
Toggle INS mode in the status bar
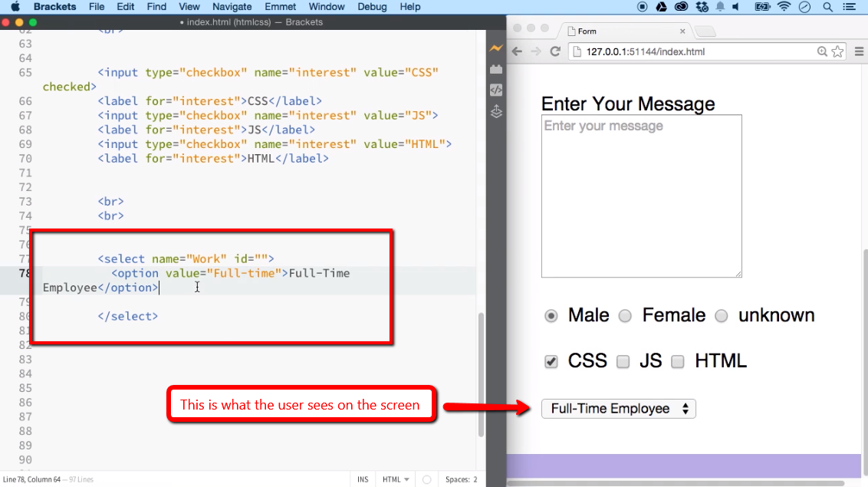[362, 479]
